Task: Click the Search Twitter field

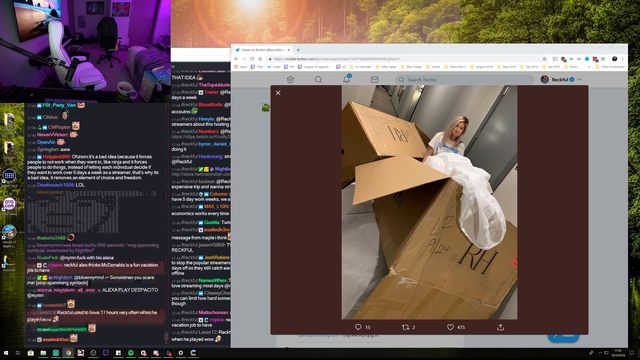Action: (x=464, y=80)
